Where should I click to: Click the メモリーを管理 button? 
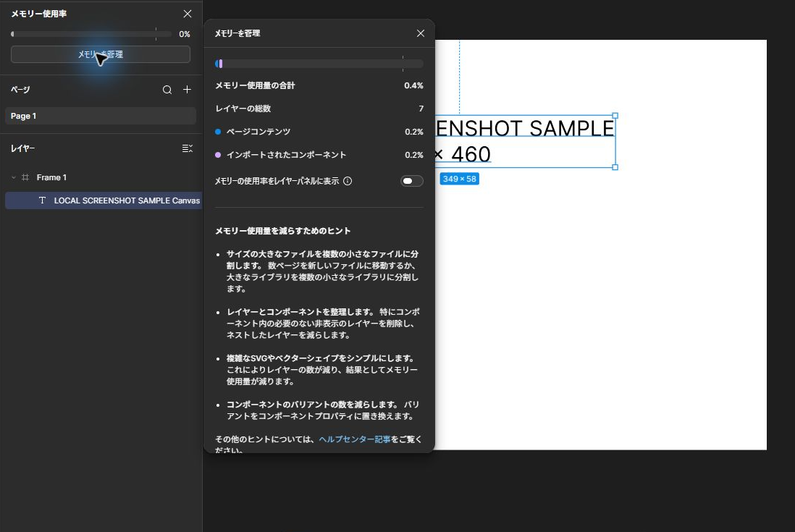click(101, 54)
